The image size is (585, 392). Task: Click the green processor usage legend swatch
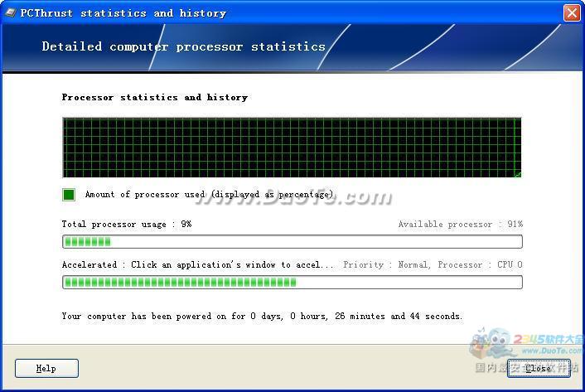pos(69,194)
